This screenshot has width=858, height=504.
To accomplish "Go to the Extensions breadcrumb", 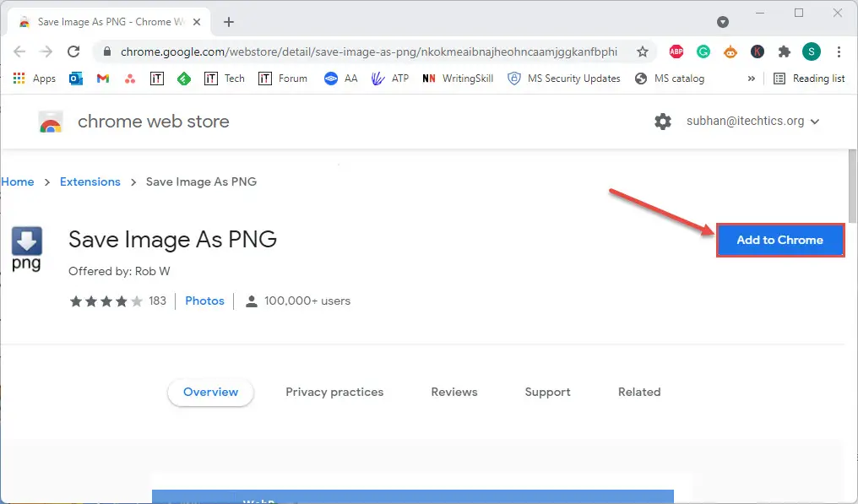I will pos(90,182).
